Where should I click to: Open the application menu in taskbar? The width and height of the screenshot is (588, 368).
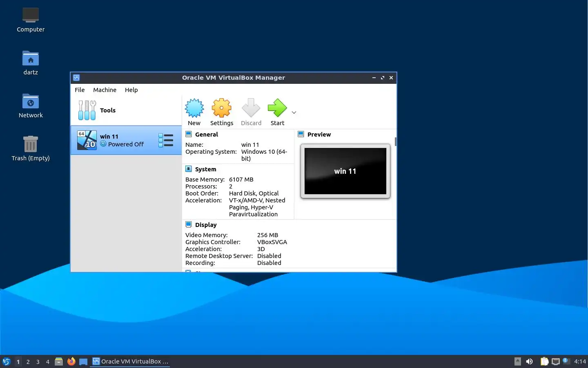tap(6, 361)
